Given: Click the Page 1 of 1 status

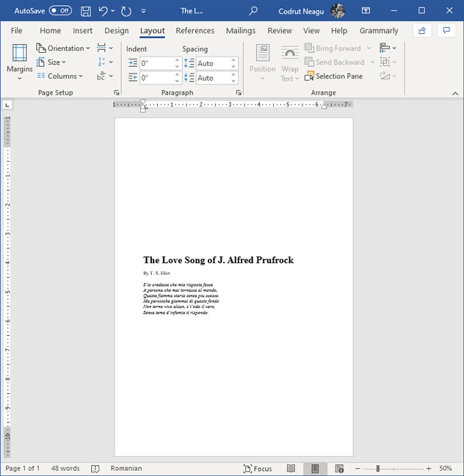Looking at the screenshot, I should pos(22,468).
